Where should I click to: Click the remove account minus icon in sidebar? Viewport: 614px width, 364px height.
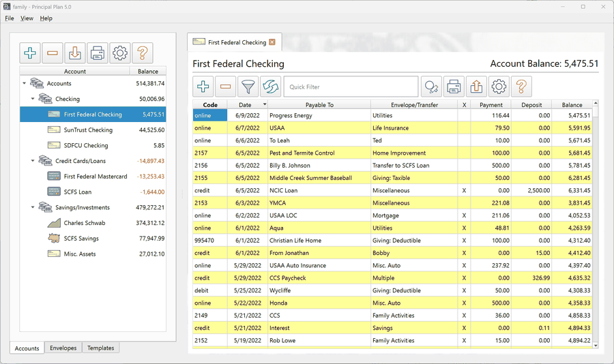pyautogui.click(x=53, y=53)
